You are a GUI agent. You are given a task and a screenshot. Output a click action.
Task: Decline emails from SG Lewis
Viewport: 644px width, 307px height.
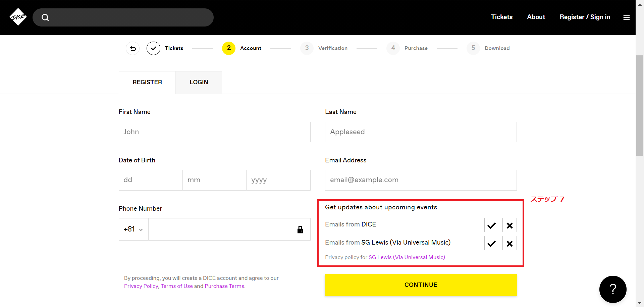coord(509,243)
